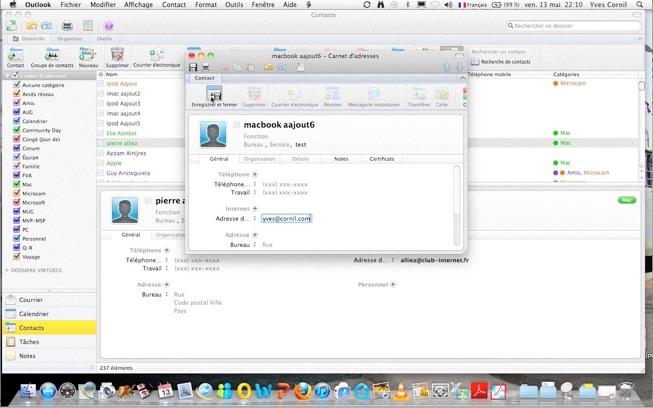The height and width of the screenshot is (408, 653).
Task: Toggle the Personnel category checkbox
Action: tap(17, 238)
